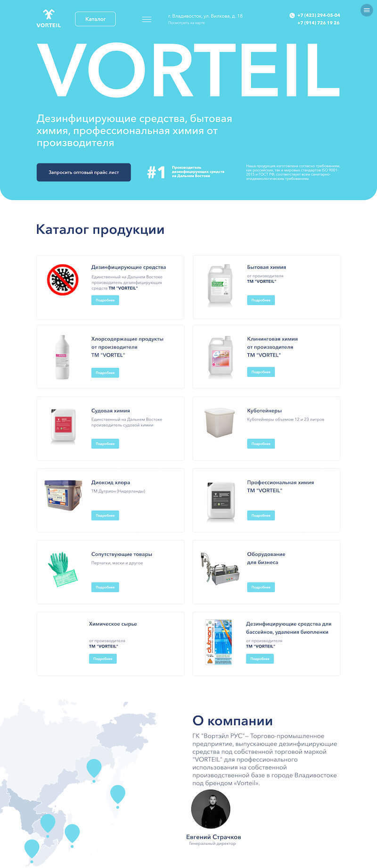Image resolution: width=377 pixels, height=868 pixels.
Task: Click Подробнее under Судовая химия
Action: [105, 444]
